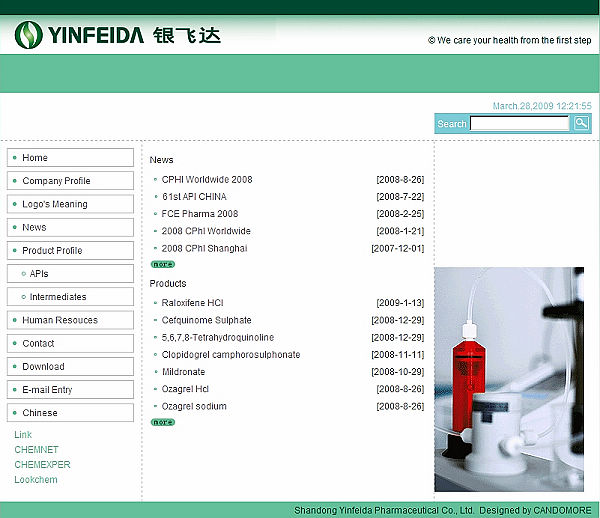Click the search magnifier icon button

click(581, 123)
